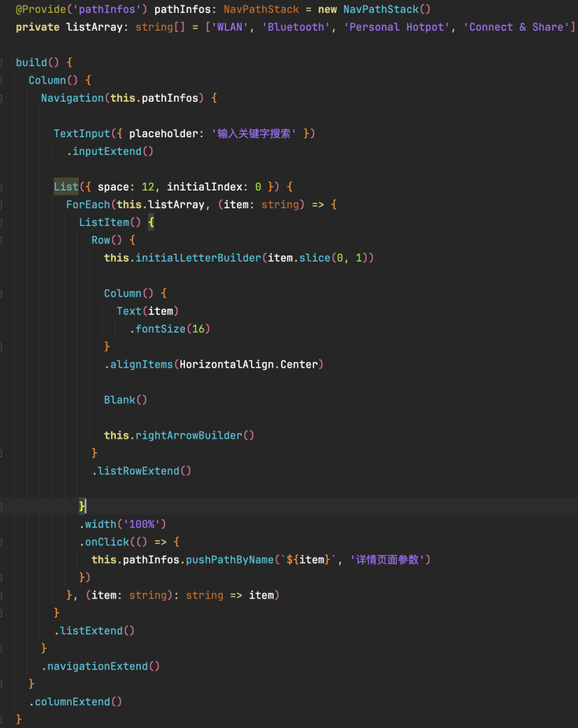
Task: Click the ListItem component name
Action: point(104,223)
